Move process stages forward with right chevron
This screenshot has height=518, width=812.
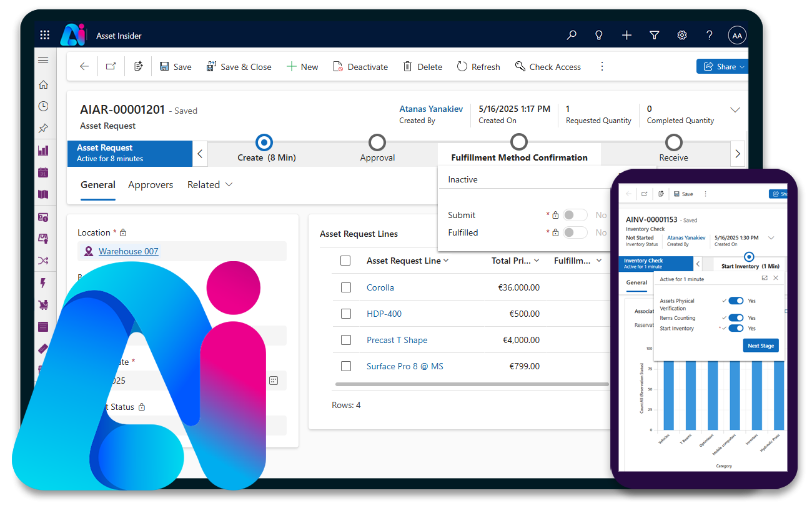point(738,153)
